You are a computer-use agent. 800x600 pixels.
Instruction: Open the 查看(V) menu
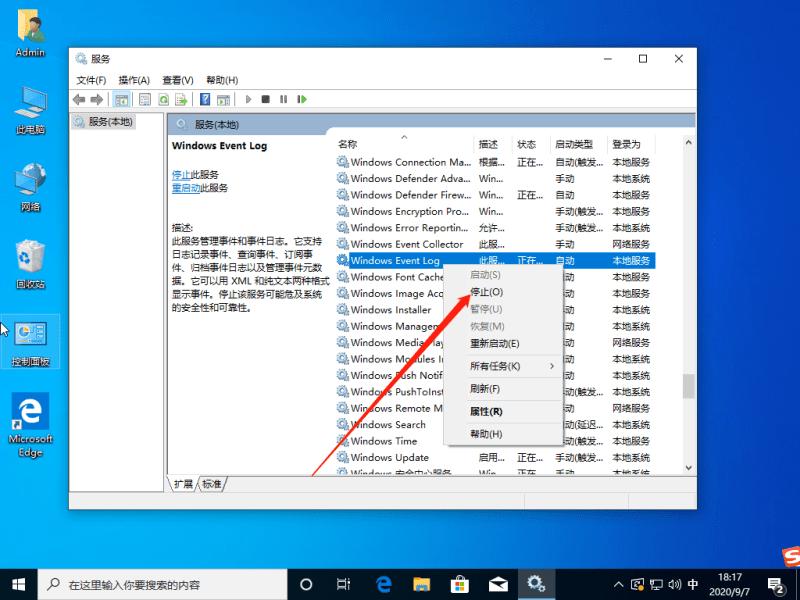point(178,80)
